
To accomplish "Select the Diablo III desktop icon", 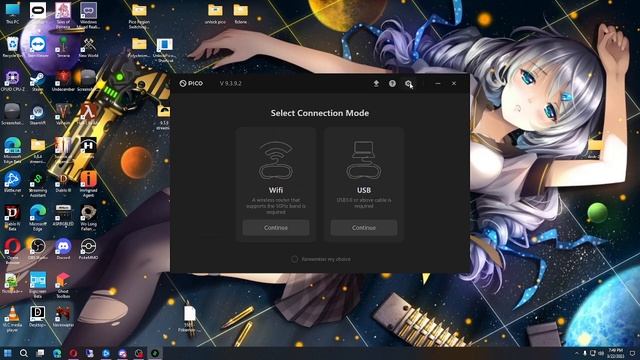I will click(63, 182).
